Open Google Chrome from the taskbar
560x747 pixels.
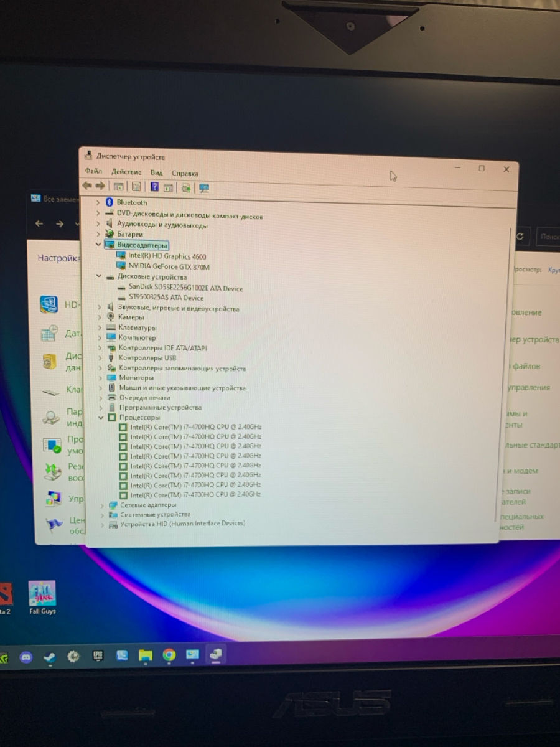point(169,655)
